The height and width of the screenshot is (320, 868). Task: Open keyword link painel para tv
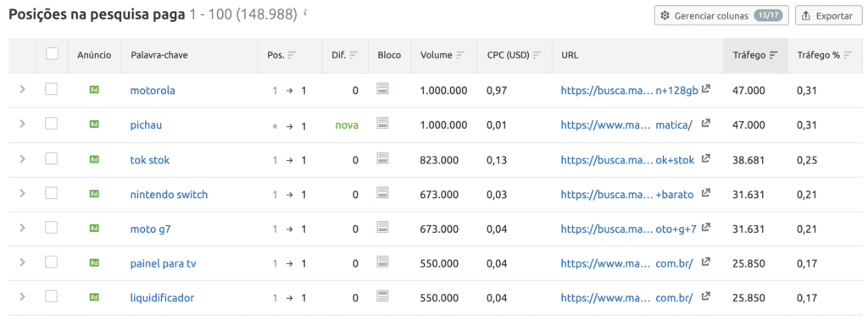tap(164, 263)
